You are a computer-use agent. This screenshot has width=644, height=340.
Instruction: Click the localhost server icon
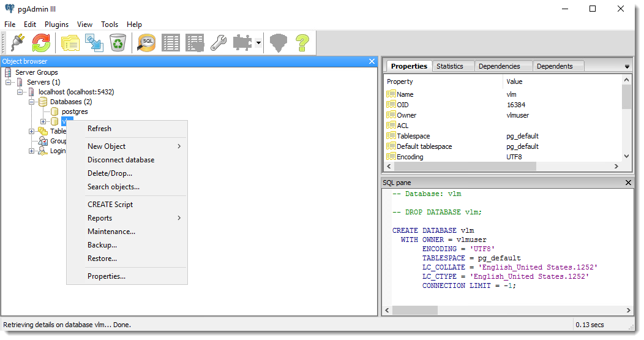point(31,92)
